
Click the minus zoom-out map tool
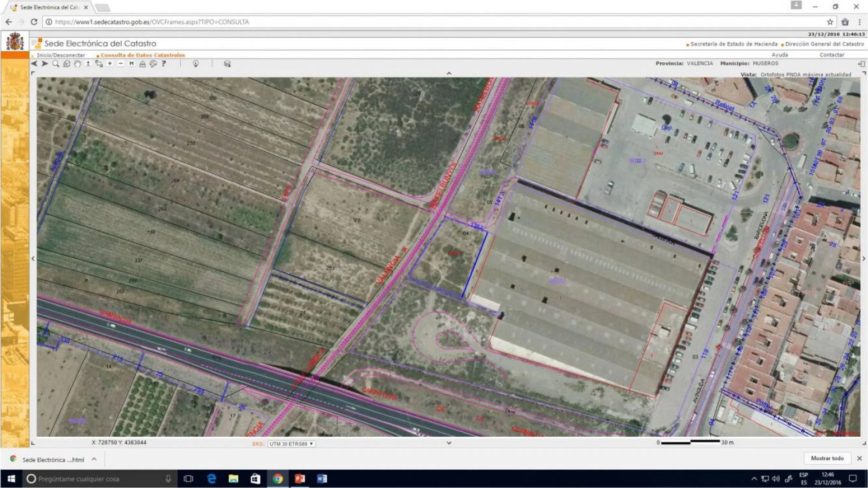click(x=121, y=64)
